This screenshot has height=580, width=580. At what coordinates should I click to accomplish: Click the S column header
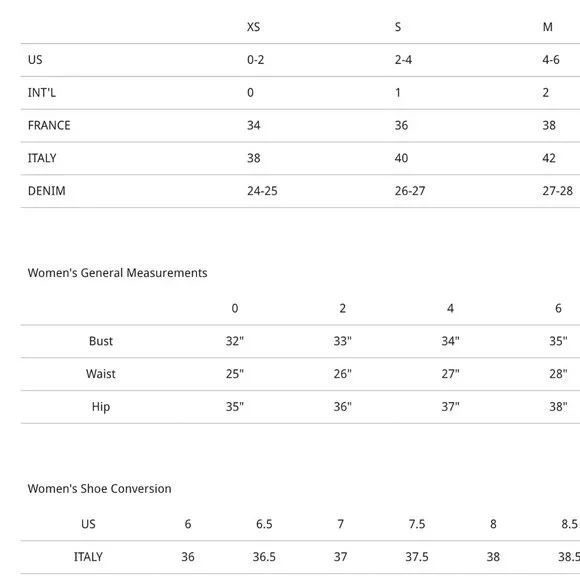(398, 27)
